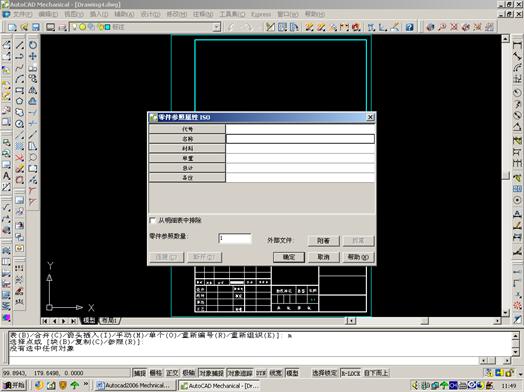Image resolution: width=524 pixels, height=392 pixels.
Task: Toggle 线宽 lineweight in status bar
Action: click(x=276, y=373)
